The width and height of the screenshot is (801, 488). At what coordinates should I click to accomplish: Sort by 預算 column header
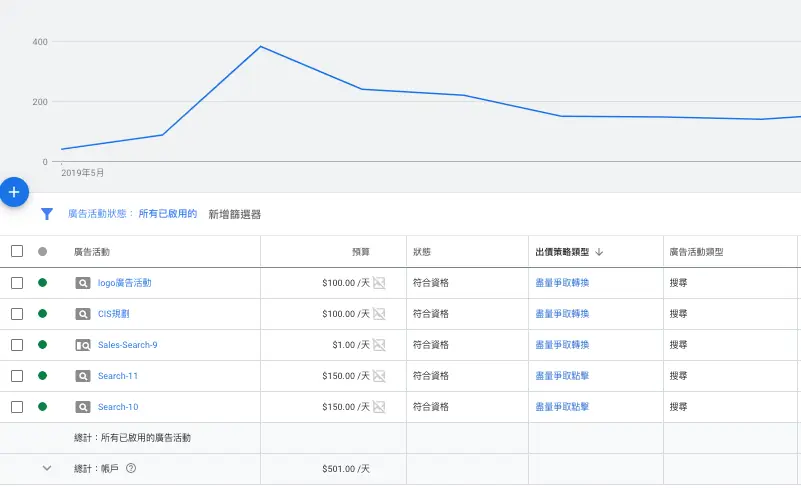click(x=361, y=252)
